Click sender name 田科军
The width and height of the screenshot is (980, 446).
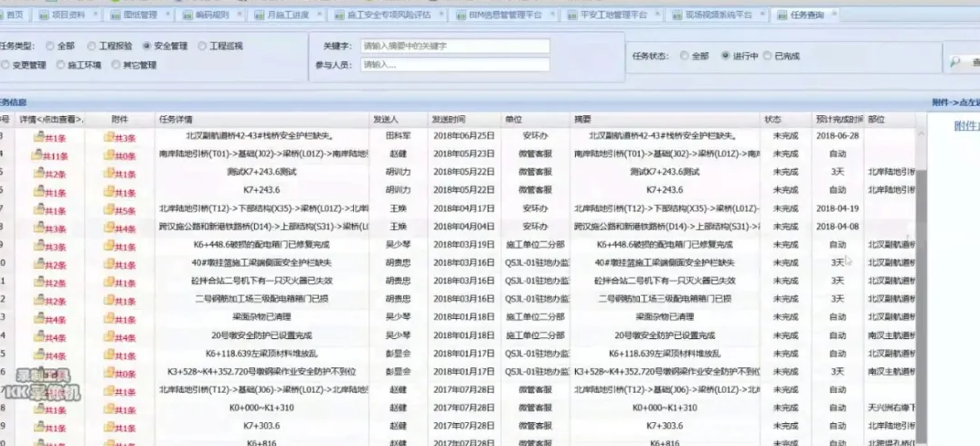pos(399,135)
